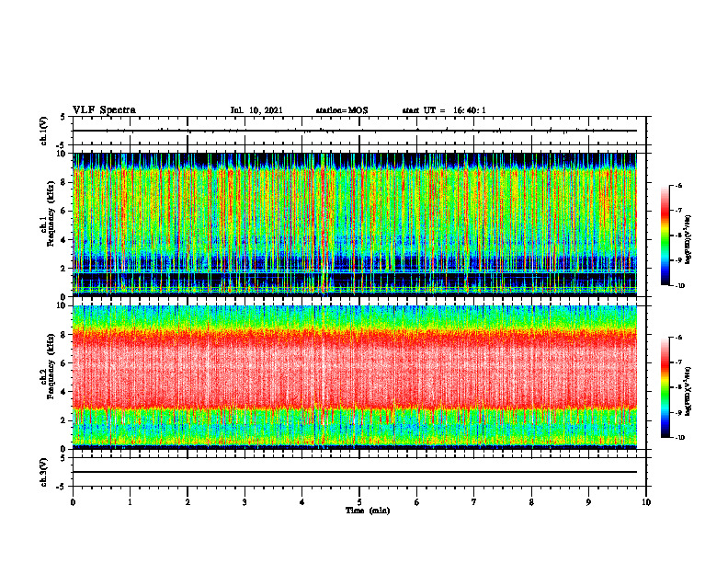This screenshot has height=563, width=728.
Task: Click the time axis tick label "7"
Action: tap(474, 502)
